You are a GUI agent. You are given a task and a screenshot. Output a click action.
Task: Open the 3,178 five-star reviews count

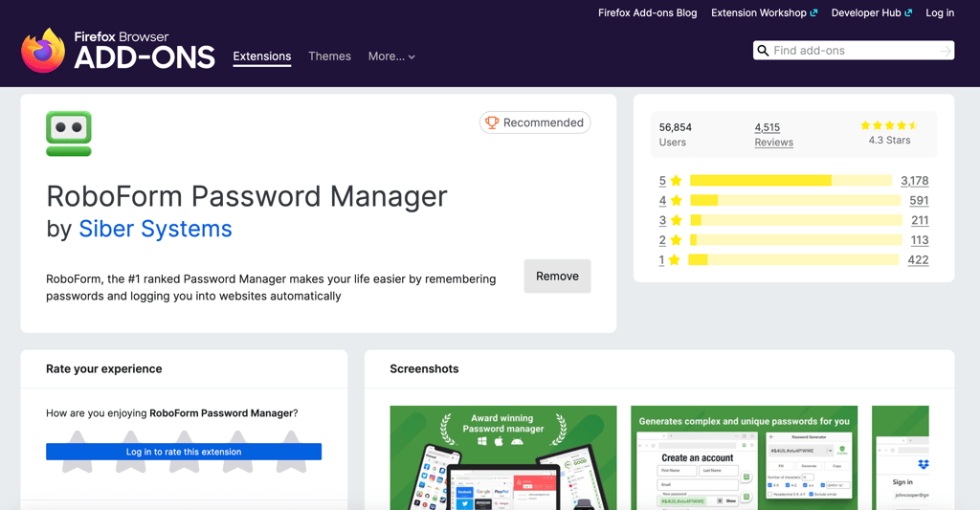[x=914, y=181]
